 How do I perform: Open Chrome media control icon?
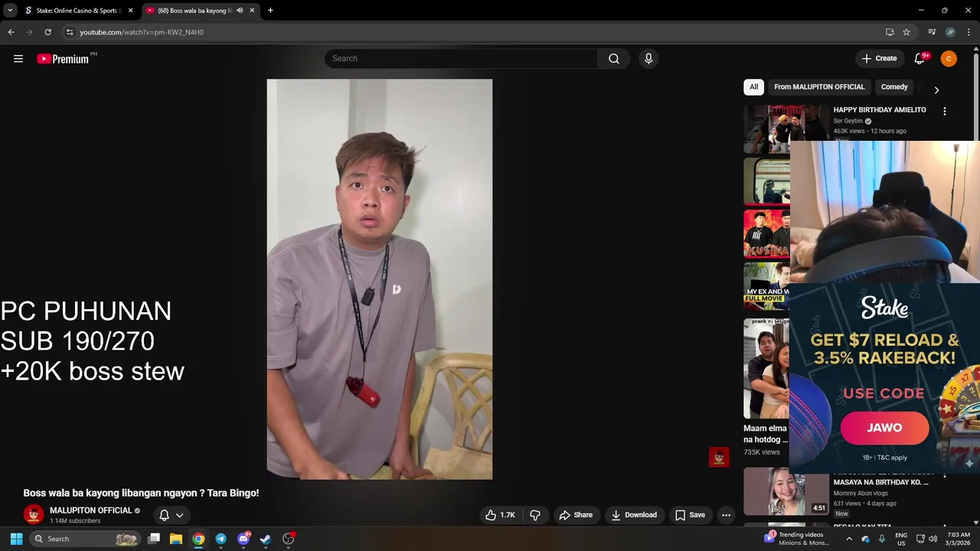(932, 32)
